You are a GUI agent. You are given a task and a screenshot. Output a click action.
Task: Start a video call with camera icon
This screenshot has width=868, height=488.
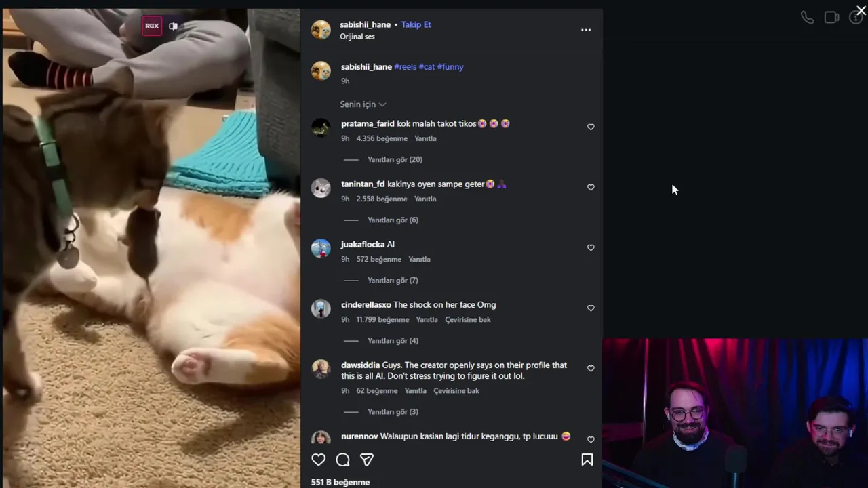(x=831, y=18)
